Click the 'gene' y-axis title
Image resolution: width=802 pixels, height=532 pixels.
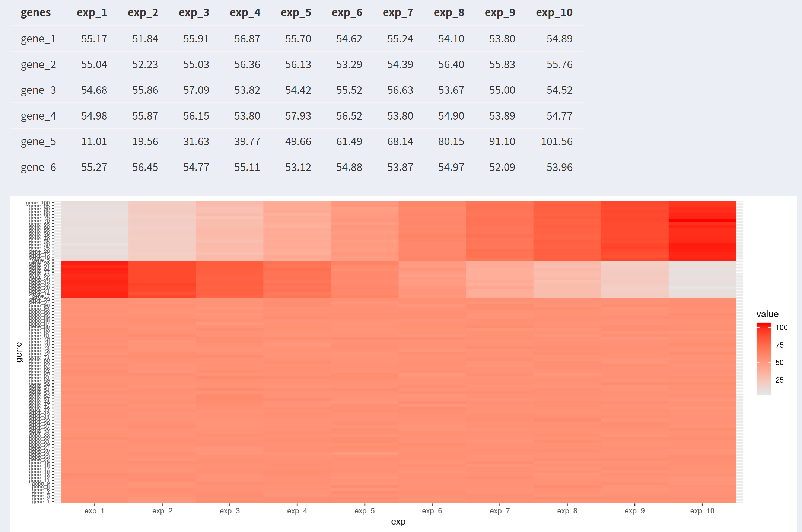coord(19,352)
